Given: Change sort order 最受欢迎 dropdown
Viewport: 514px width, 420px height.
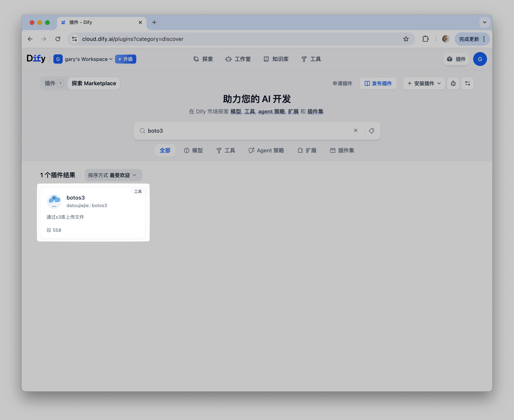Looking at the screenshot, I should tap(113, 175).
